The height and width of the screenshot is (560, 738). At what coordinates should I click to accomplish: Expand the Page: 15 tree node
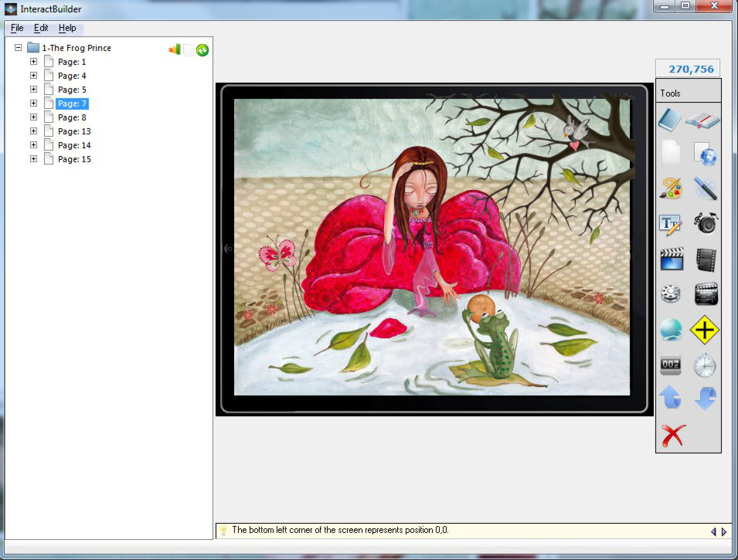[33, 158]
